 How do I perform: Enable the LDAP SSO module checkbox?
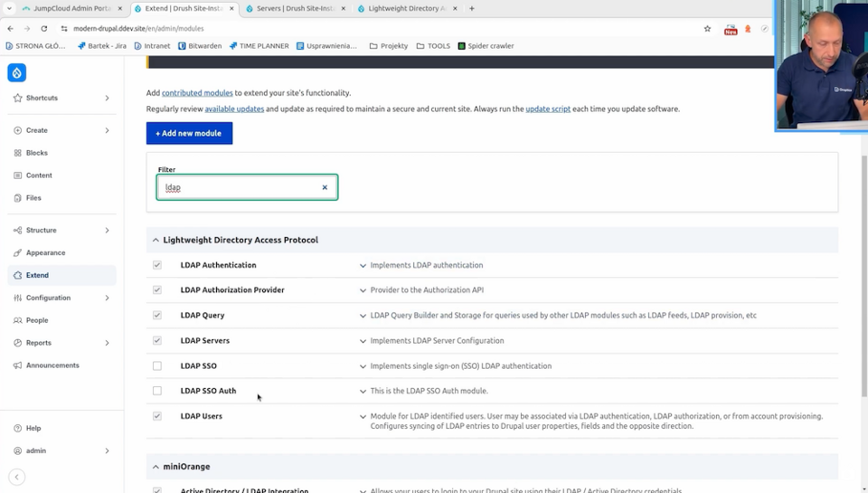tap(157, 366)
